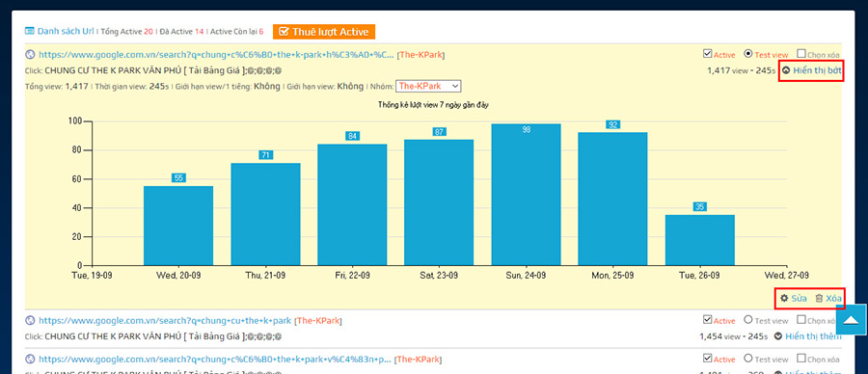This screenshot has width=868, height=374.
Task: Click the globe icon of the chung+cu+the+k+park URL
Action: coord(30,320)
